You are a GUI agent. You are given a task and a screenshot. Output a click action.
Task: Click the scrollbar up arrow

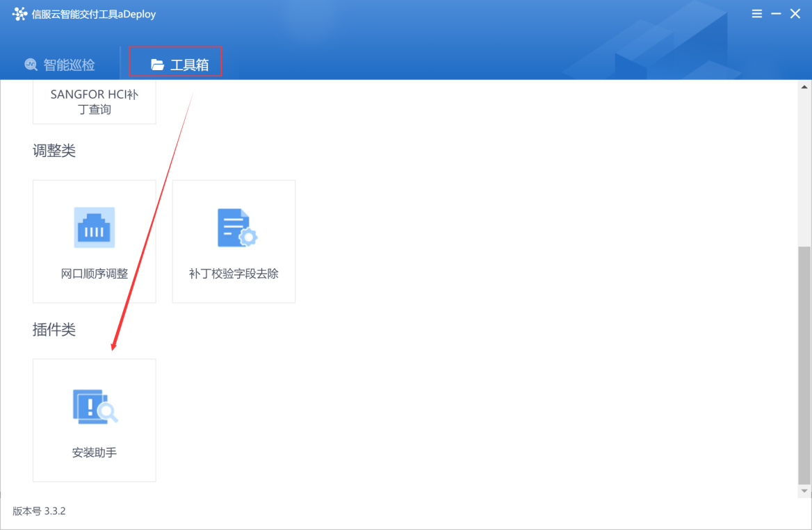804,87
